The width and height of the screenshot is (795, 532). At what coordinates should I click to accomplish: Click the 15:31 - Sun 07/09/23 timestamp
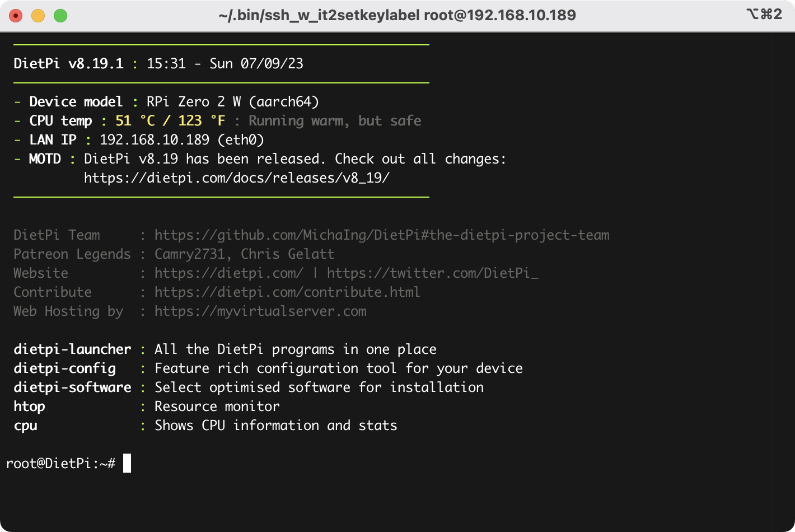pyautogui.click(x=225, y=64)
